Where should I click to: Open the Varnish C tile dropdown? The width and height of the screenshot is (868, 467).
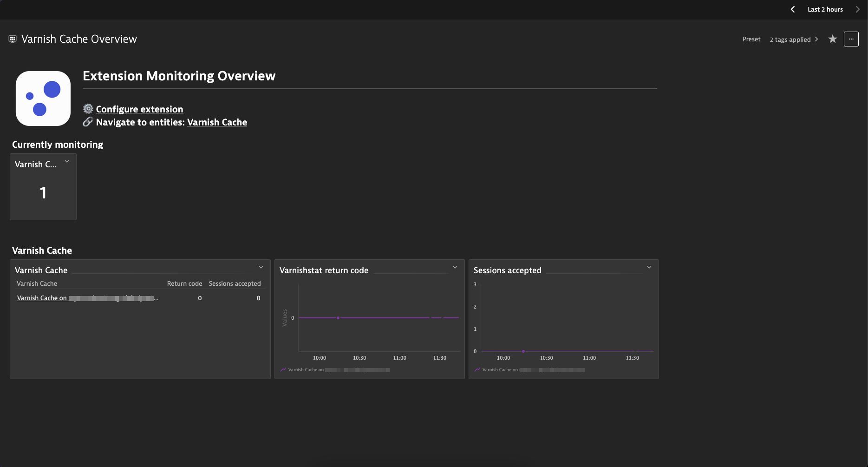[66, 161]
